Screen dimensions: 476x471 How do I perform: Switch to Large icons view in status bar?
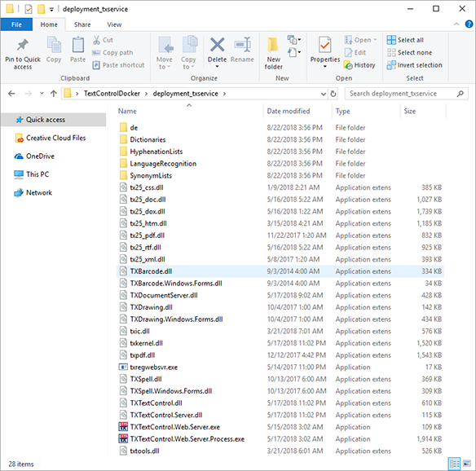(466, 464)
